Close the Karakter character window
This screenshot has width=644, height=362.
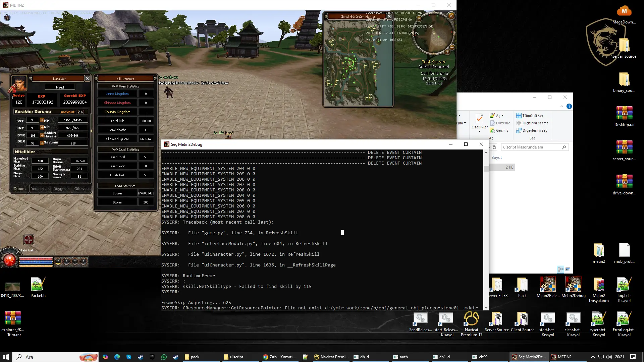click(x=87, y=78)
